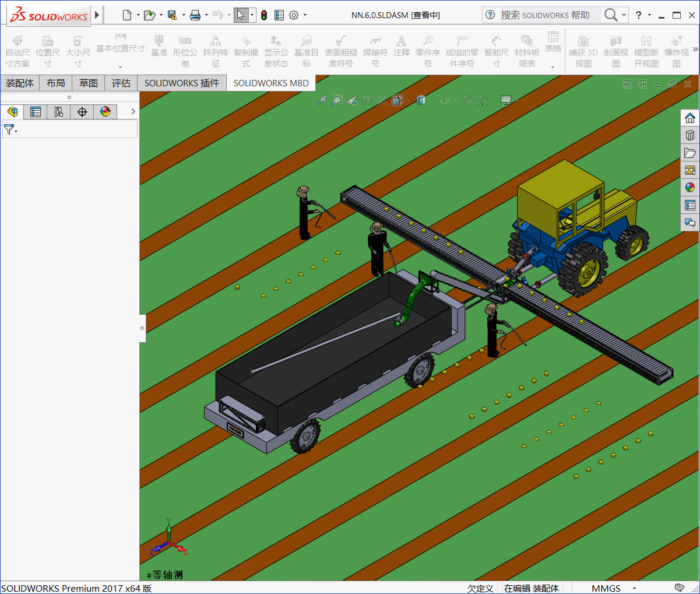Switch to the 评估 tab
The width and height of the screenshot is (700, 594).
(121, 83)
